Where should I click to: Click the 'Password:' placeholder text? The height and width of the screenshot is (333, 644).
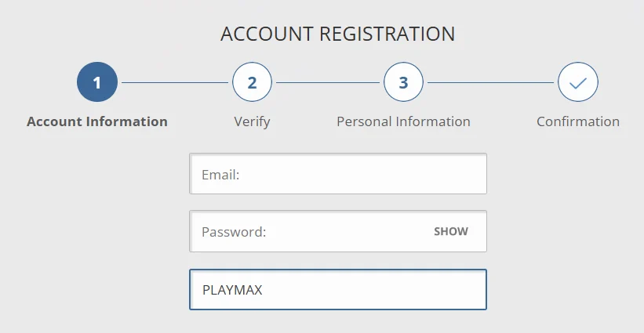(234, 232)
